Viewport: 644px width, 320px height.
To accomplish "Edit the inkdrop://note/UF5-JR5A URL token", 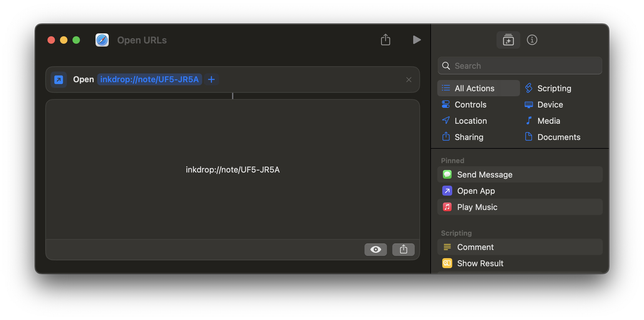I will [x=150, y=79].
